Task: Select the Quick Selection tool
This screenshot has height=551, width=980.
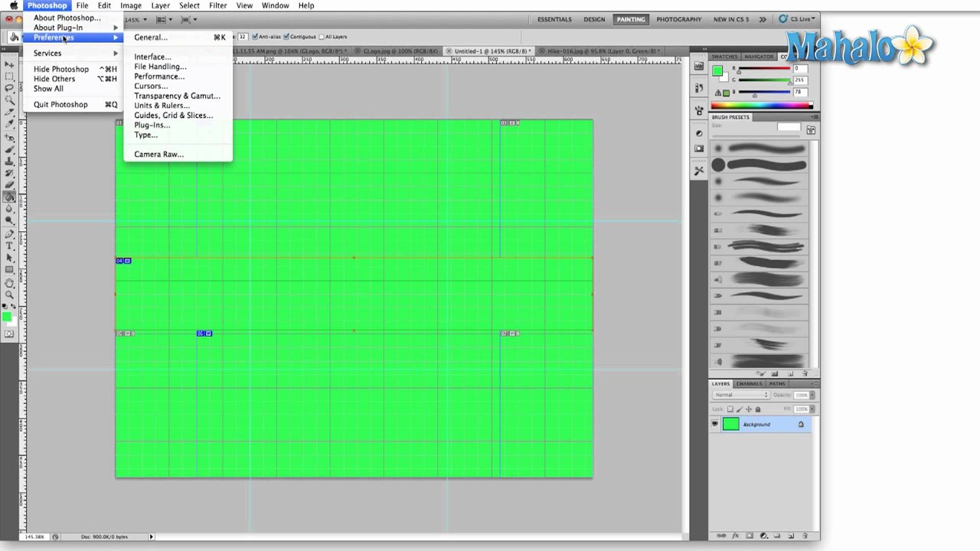Action: click(10, 100)
